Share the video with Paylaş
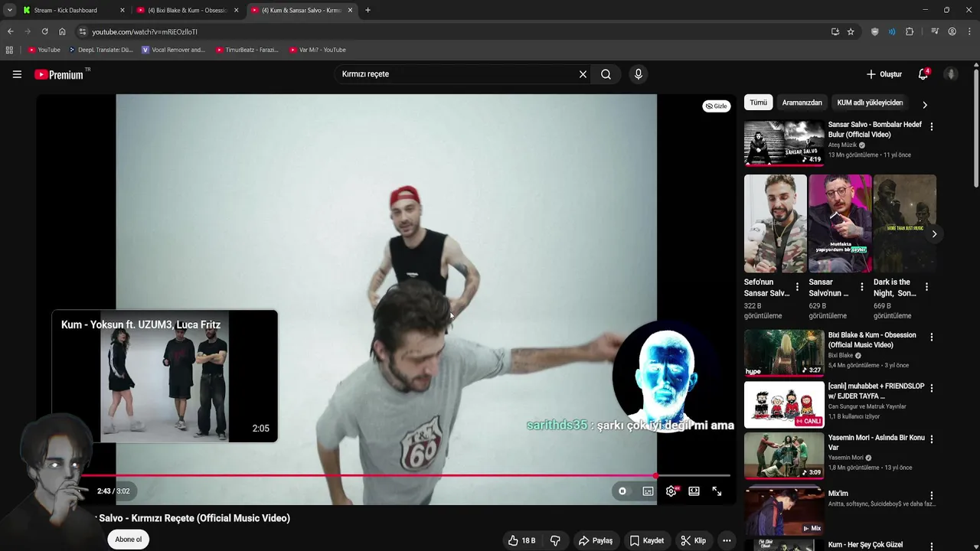This screenshot has width=980, height=551. tap(596, 540)
